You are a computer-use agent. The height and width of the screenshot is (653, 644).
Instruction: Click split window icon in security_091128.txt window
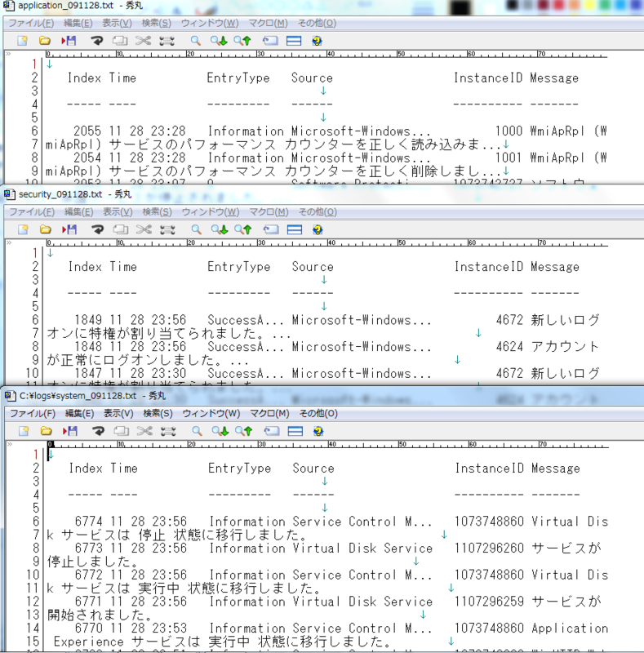tap(295, 229)
